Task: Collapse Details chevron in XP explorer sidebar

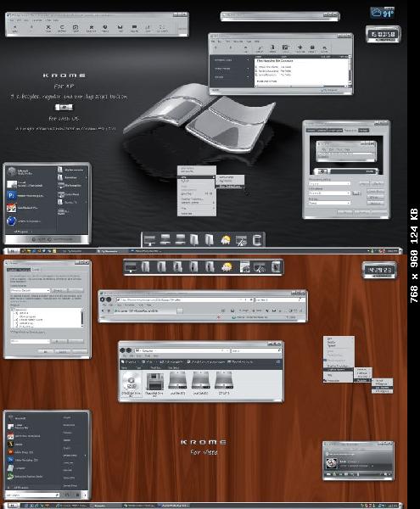Action: [x=248, y=77]
